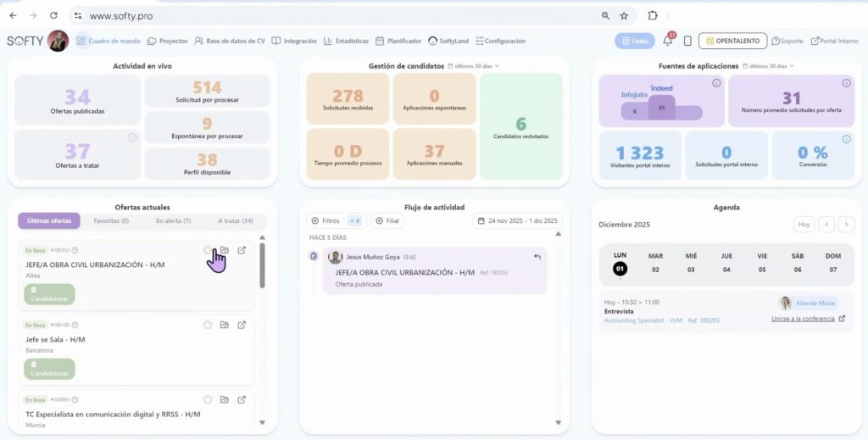Bookmark this page with the star icon
Screen dimensions: 868x440
(624, 15)
